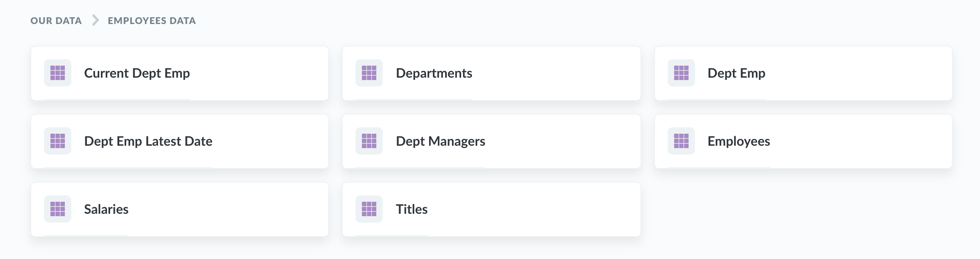980x259 pixels.
Task: Click the Titles table icon
Action: pos(369,209)
